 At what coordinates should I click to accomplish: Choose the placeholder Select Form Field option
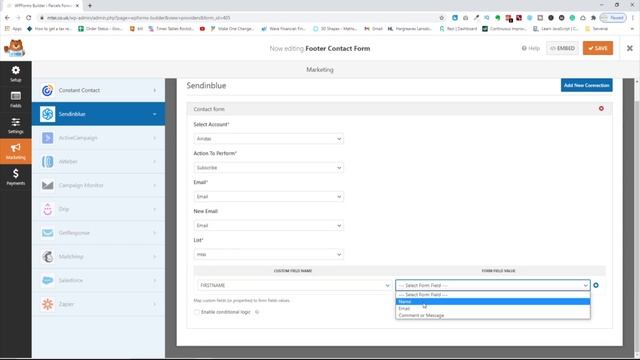(493, 295)
